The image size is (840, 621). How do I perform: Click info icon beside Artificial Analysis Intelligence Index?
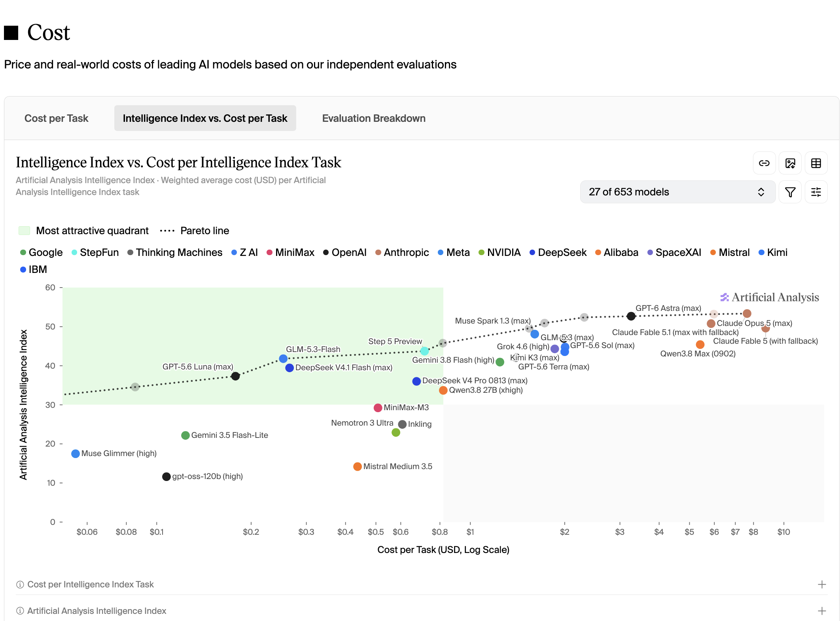coord(20,611)
